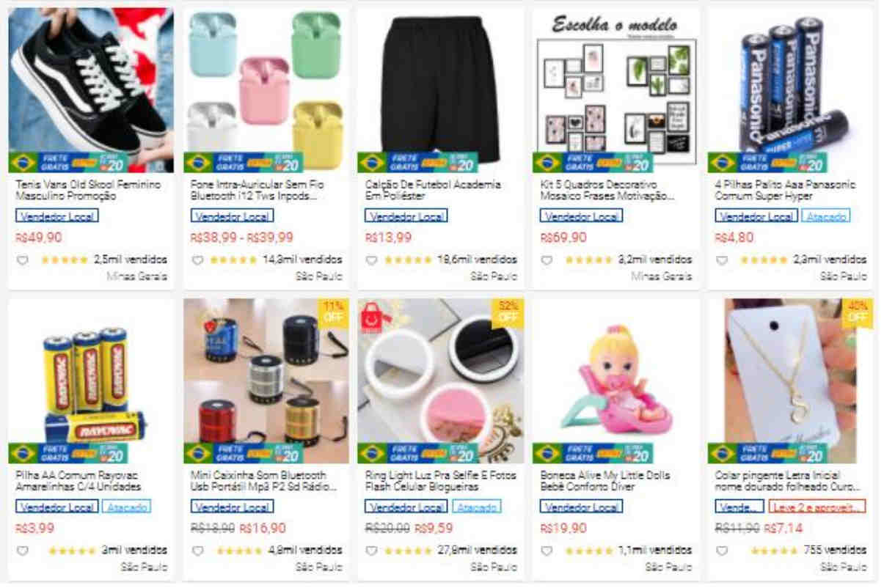The image size is (884, 588).
Task: Click the 52% OFF discount badge
Action: (x=508, y=312)
